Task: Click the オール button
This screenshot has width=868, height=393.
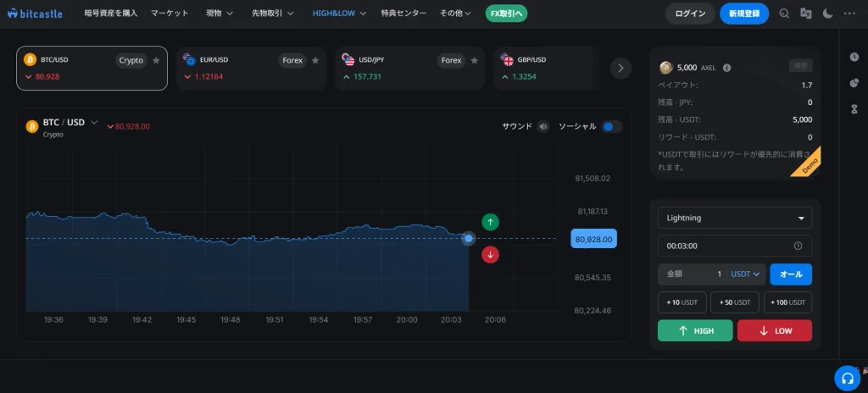Action: coord(791,274)
